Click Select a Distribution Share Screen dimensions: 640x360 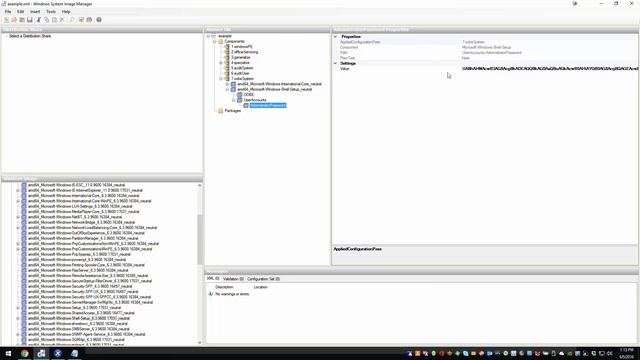[x=30, y=36]
